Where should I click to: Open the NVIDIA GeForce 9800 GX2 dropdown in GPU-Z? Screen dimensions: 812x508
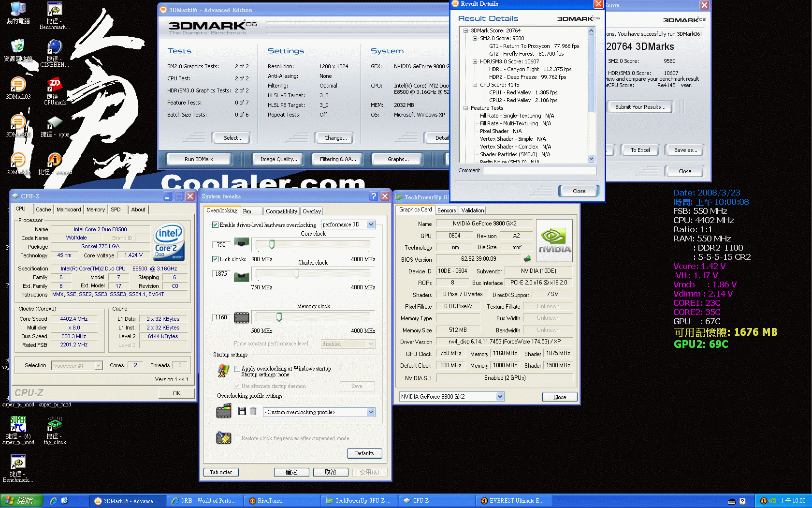pos(452,397)
